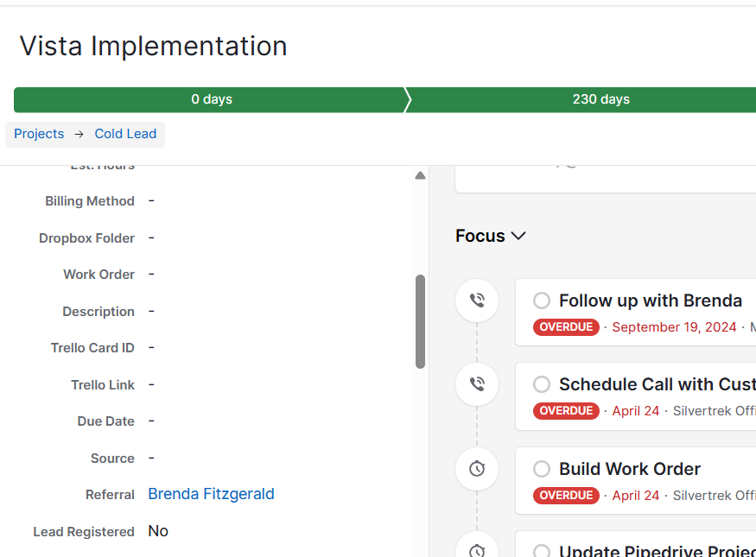Mark Schedule Call with Customer as done

(542, 384)
